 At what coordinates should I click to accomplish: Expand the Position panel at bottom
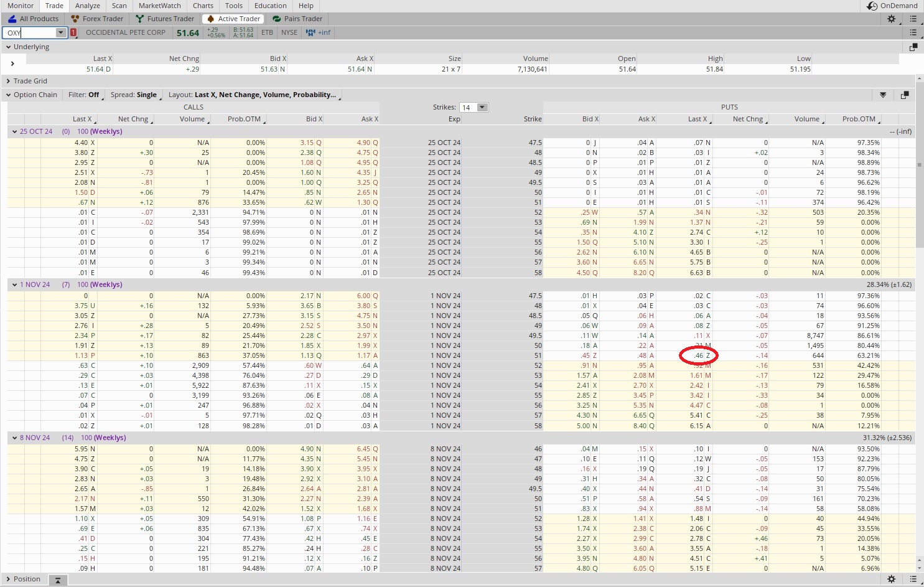point(9,579)
